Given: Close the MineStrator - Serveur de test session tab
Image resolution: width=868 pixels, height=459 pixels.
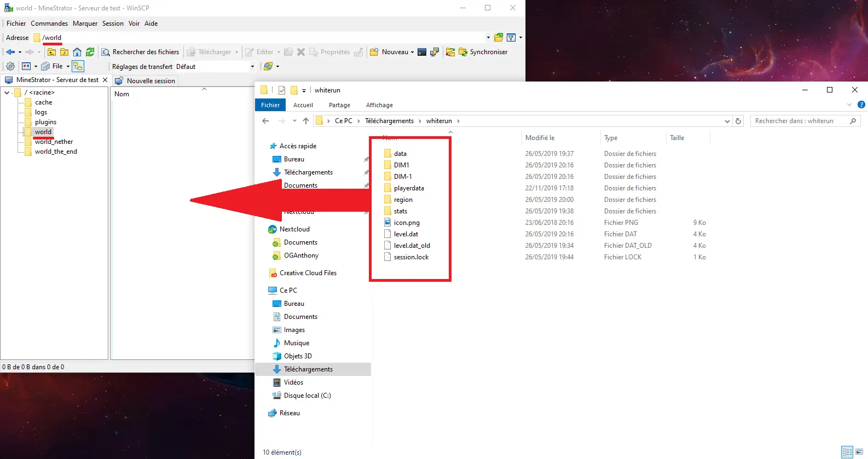Looking at the screenshot, I should [x=105, y=80].
